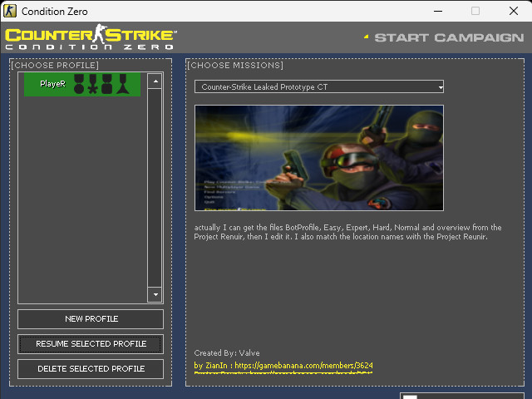Click the third square medal icon beside PlayeR
The image size is (532, 399).
[x=106, y=84]
